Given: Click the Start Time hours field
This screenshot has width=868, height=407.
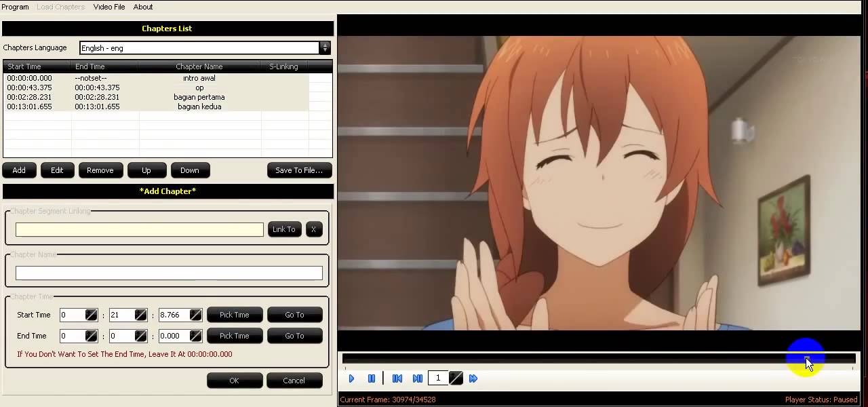Looking at the screenshot, I should [x=72, y=315].
